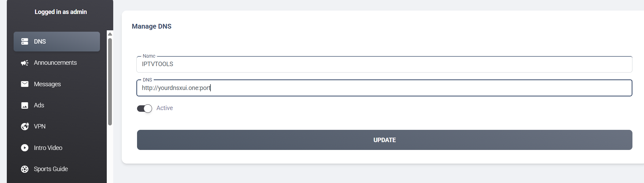Screen dimensions: 644x183
Task: Click the VPN globe icon
Action: (25, 126)
